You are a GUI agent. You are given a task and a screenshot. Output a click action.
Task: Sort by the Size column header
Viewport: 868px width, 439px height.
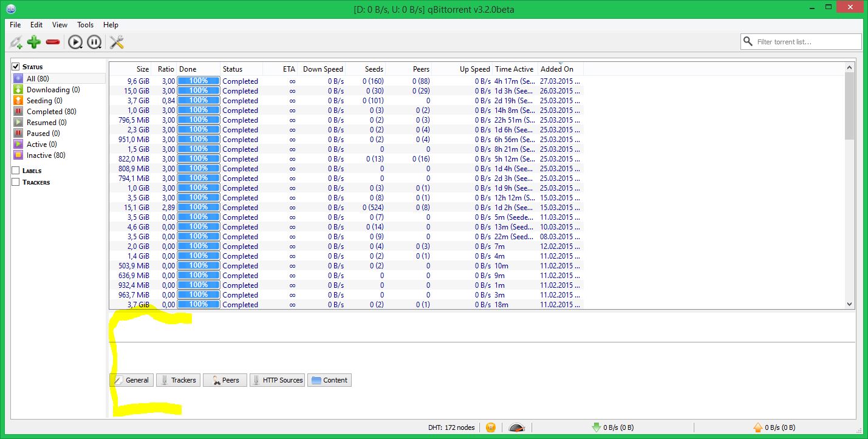(130, 69)
